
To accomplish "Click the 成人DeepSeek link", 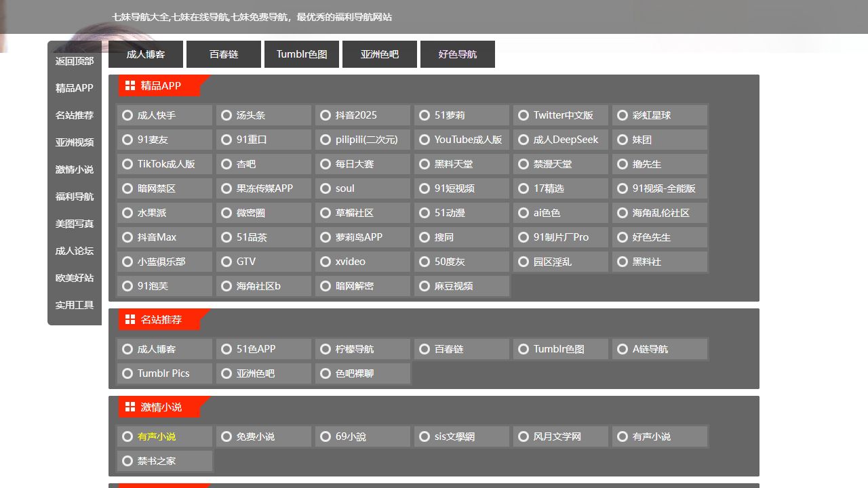I will pos(561,140).
